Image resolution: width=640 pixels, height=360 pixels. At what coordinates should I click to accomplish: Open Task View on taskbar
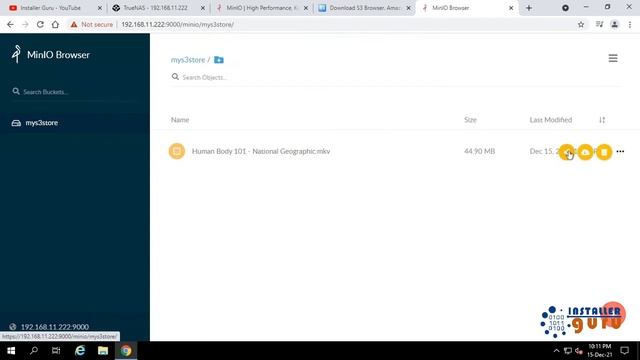pyautogui.click(x=56, y=351)
